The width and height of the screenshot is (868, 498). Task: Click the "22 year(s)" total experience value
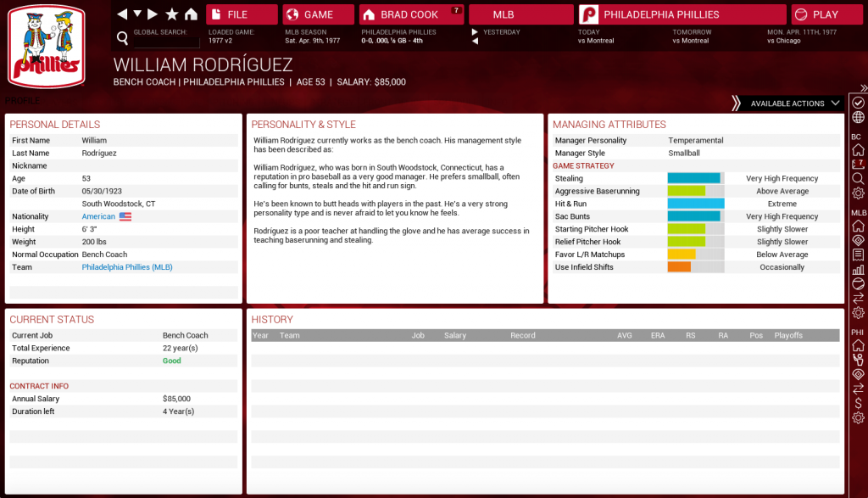pos(181,348)
